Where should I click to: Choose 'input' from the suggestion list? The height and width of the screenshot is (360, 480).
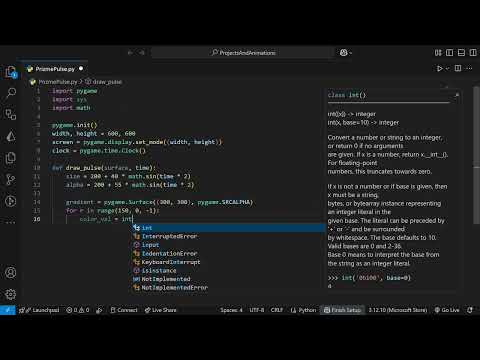[x=229, y=245]
